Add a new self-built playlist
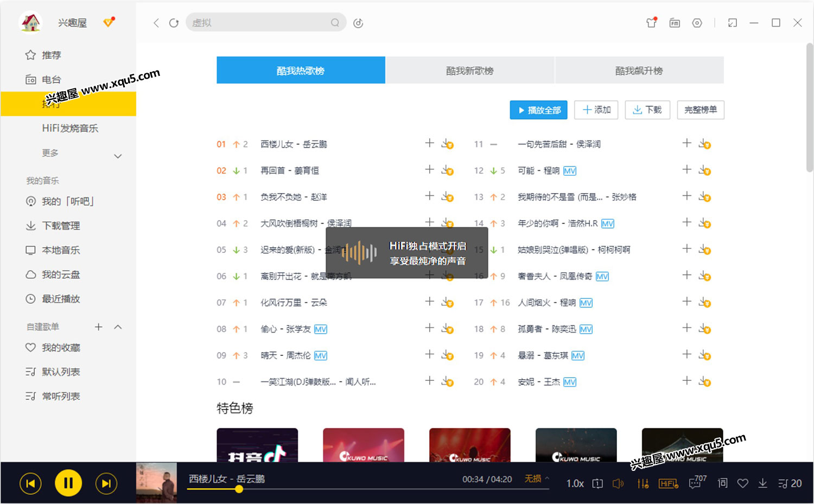 point(98,327)
